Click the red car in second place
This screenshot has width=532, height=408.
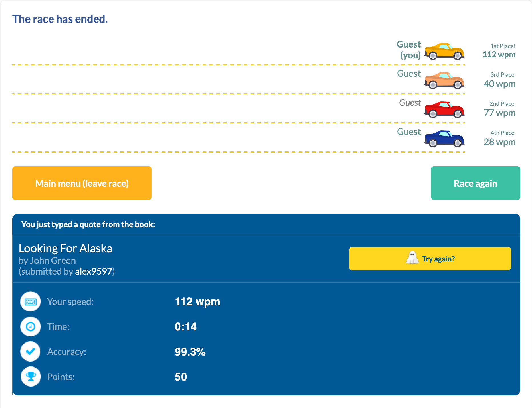click(444, 109)
